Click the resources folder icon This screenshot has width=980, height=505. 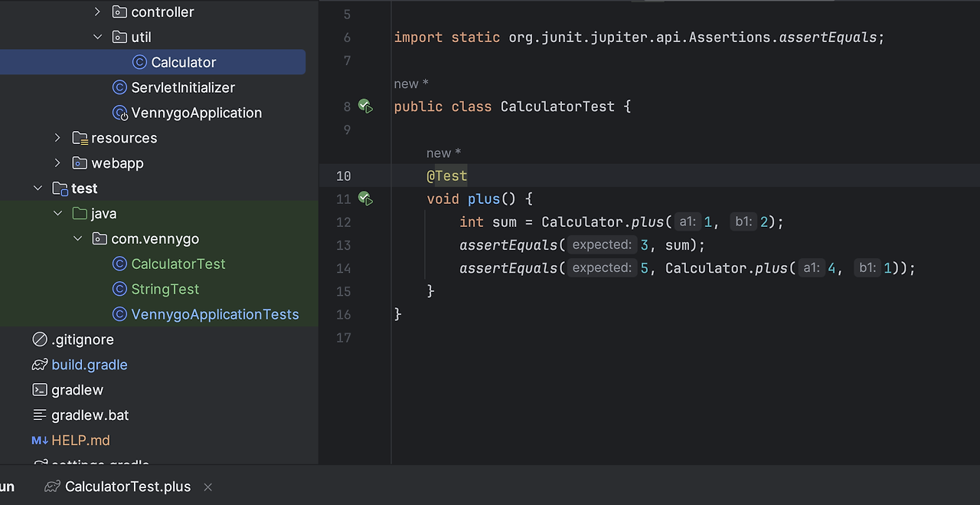click(80, 138)
